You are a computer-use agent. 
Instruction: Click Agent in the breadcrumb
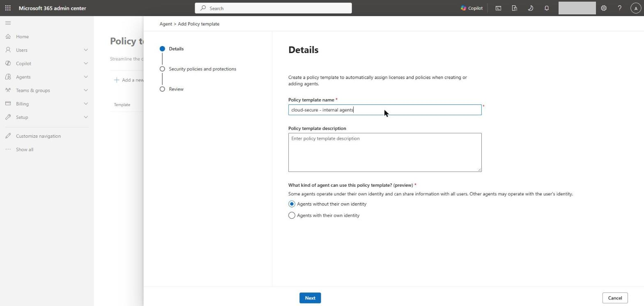(x=166, y=24)
